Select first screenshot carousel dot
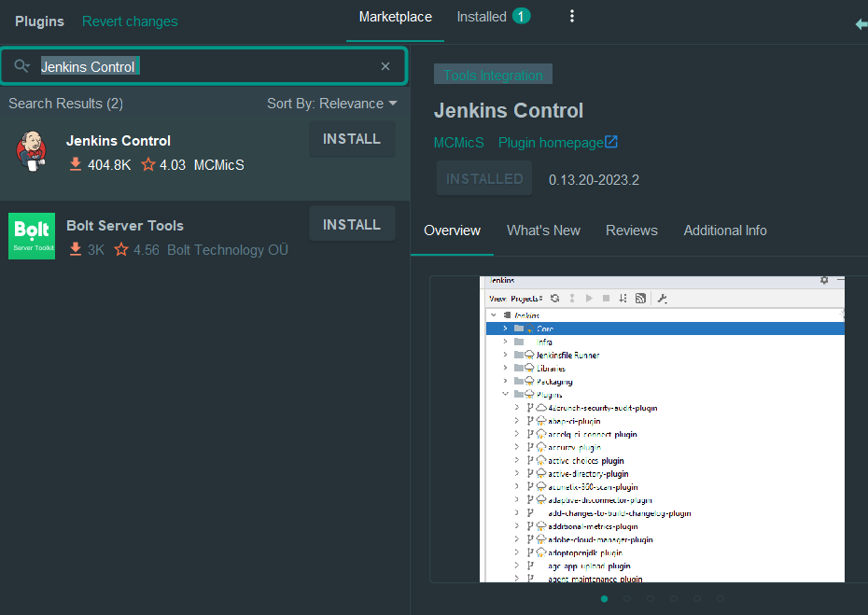The image size is (868, 615). pyautogui.click(x=604, y=598)
